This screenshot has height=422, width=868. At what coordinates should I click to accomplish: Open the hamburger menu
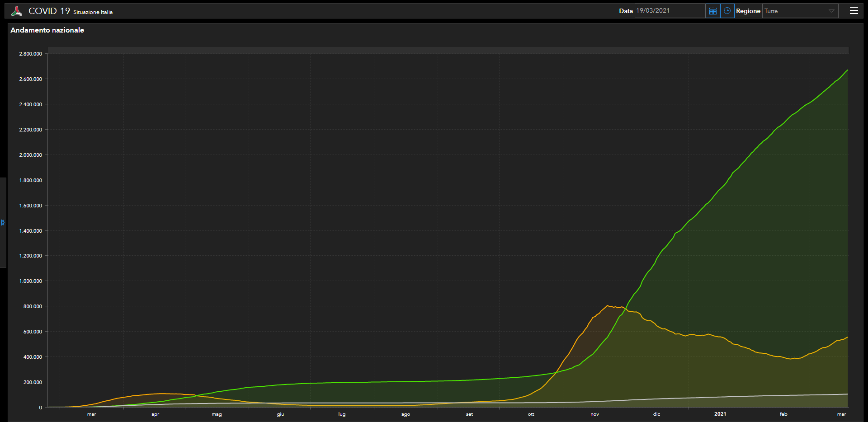pyautogui.click(x=854, y=10)
